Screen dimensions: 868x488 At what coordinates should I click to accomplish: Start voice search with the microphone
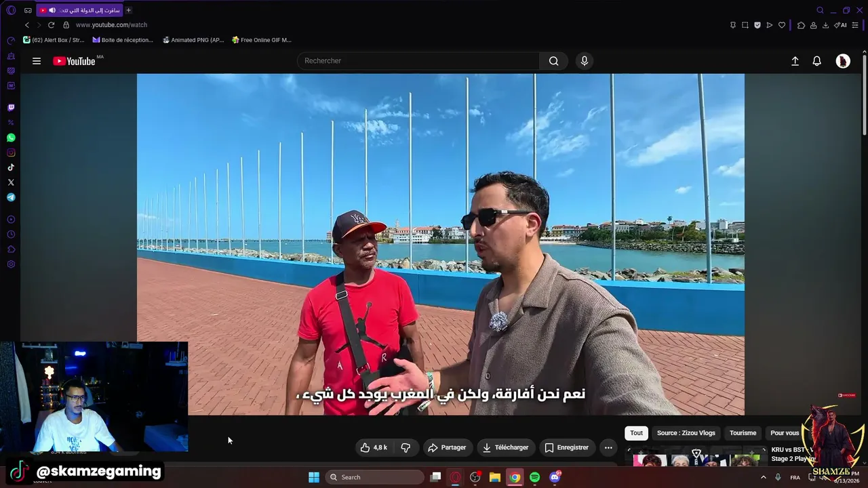[x=585, y=61]
